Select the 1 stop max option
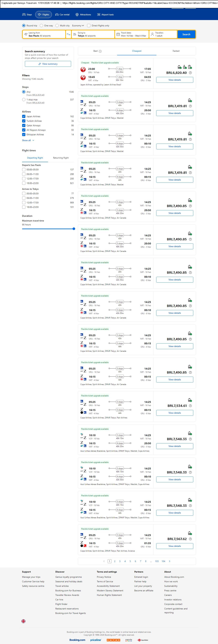The height and width of the screenshot is (644, 218). 24,100
